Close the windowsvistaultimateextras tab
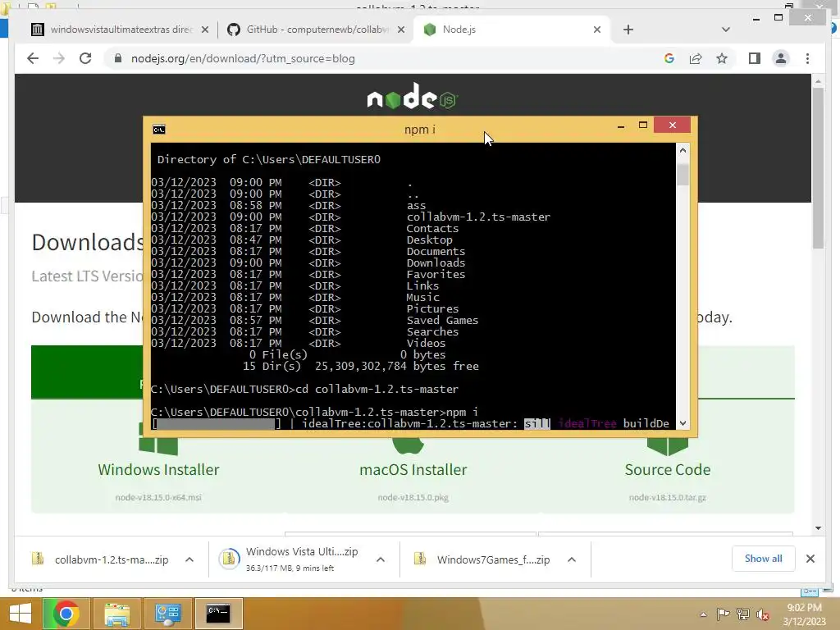 pos(204,30)
